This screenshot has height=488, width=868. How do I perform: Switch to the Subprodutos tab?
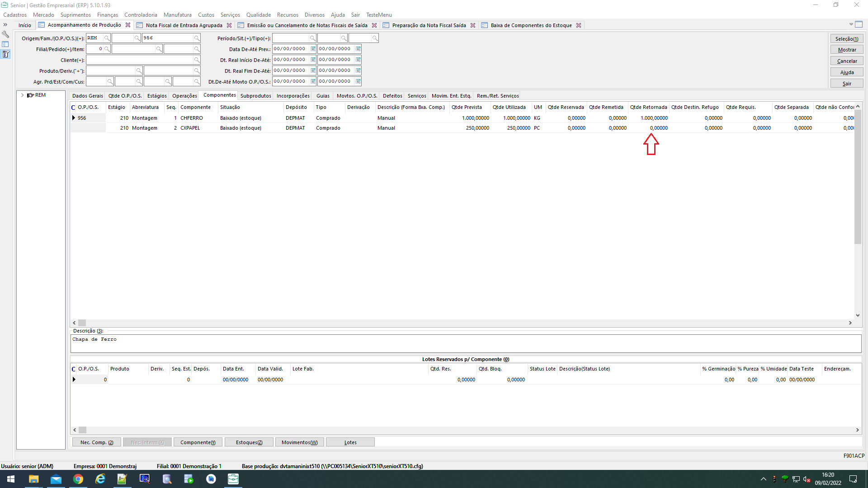[x=255, y=96]
